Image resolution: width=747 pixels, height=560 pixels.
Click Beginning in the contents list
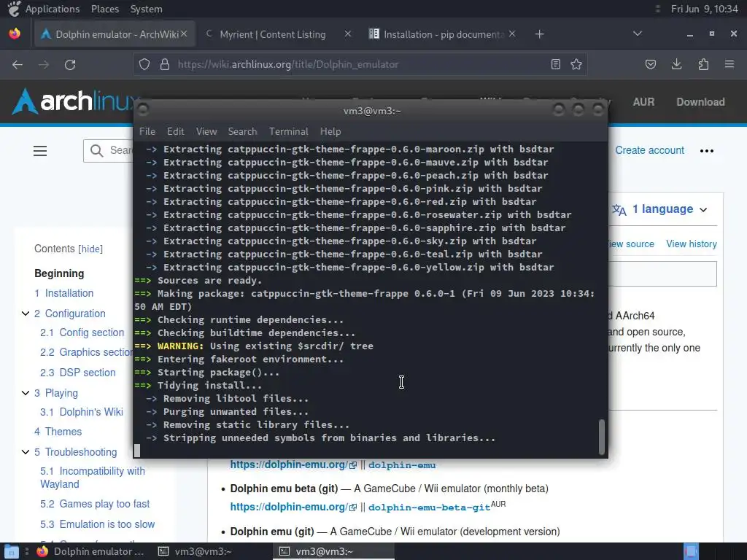(59, 273)
